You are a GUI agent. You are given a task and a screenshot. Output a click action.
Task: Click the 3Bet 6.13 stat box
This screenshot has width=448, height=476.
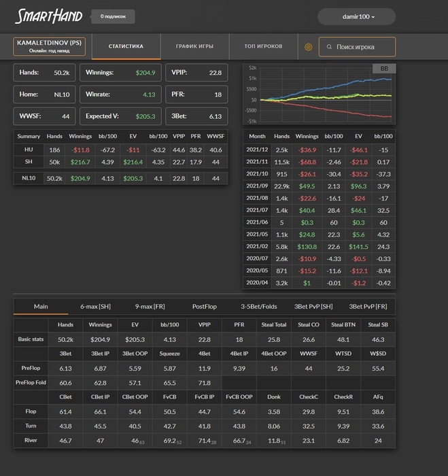coord(196,116)
